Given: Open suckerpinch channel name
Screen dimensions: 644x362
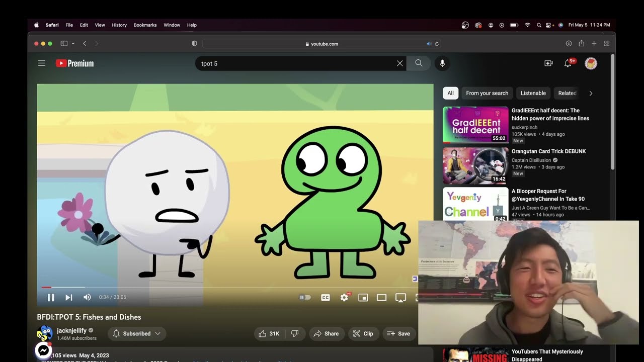Looking at the screenshot, I should (x=524, y=128).
